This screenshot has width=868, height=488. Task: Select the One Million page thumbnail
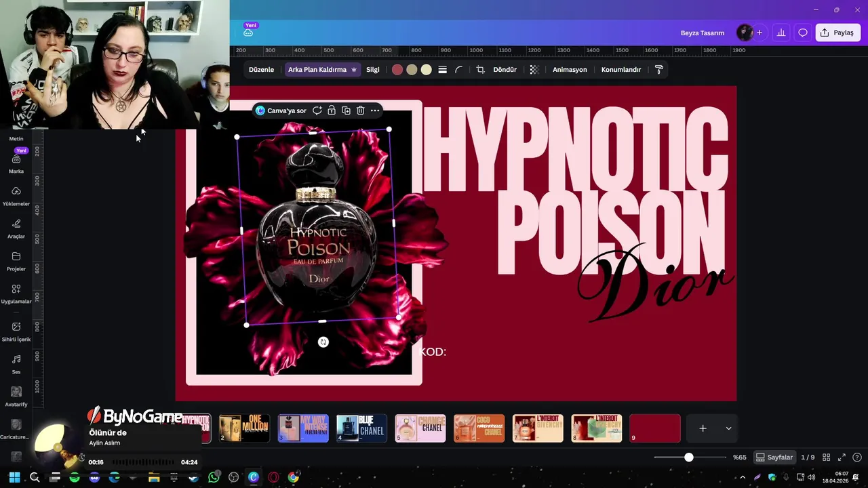[245, 428]
